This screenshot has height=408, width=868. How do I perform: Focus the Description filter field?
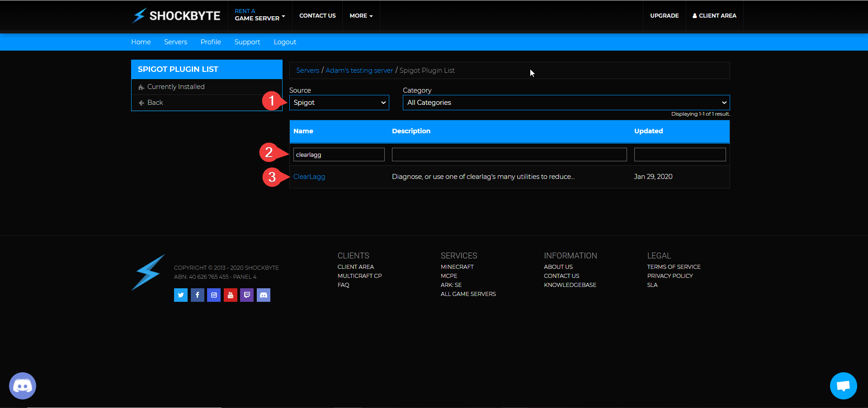coord(509,155)
